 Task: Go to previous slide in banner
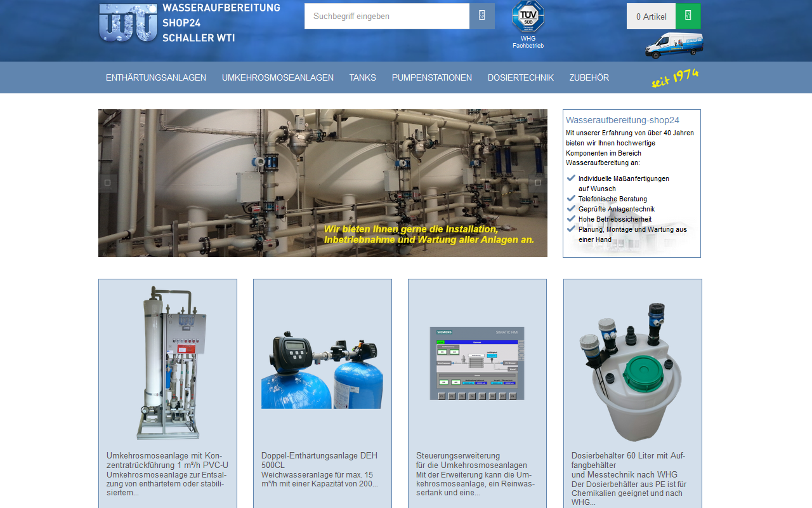(x=107, y=183)
